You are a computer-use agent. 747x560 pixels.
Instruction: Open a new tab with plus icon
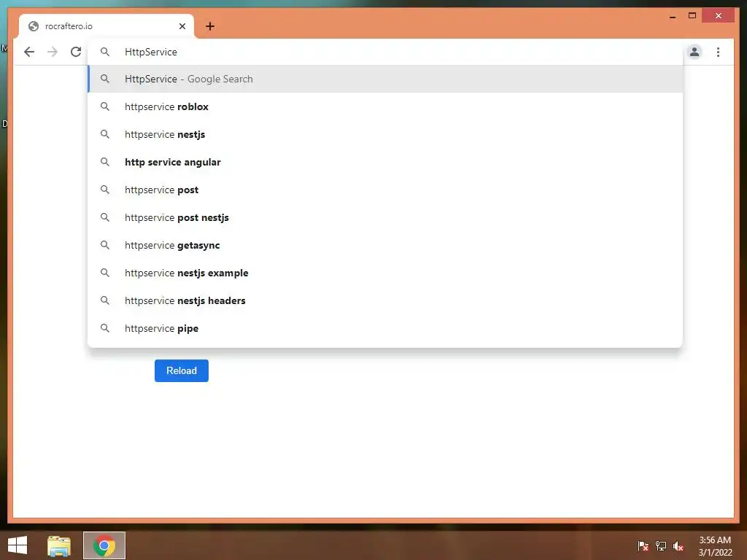pyautogui.click(x=210, y=26)
